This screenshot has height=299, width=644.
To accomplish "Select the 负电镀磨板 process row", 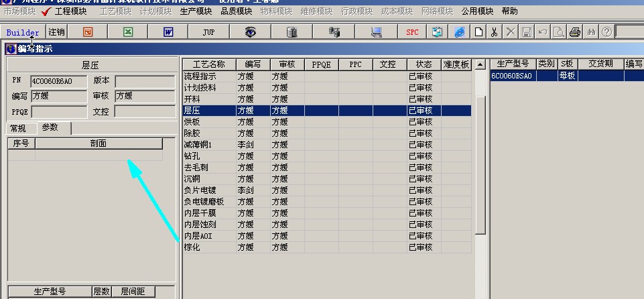I will [x=327, y=202].
